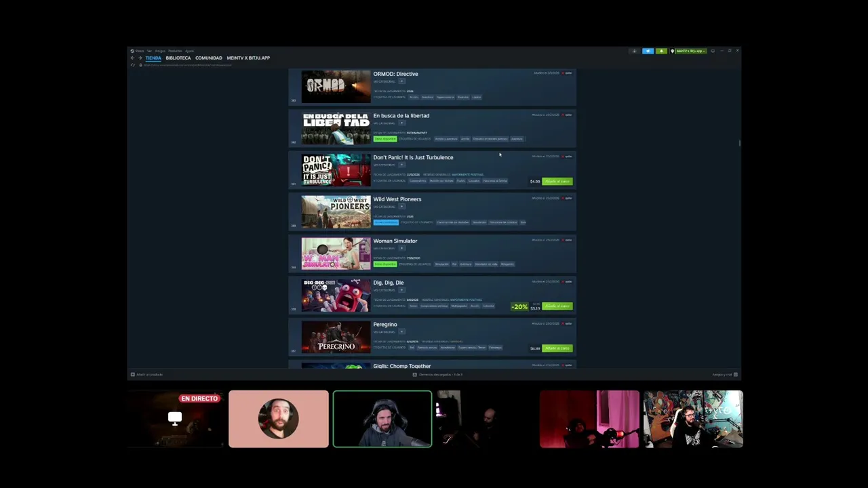Viewport: 868px width, 488px height.
Task: Open the blue announcements megaphone icon
Action: click(x=648, y=51)
